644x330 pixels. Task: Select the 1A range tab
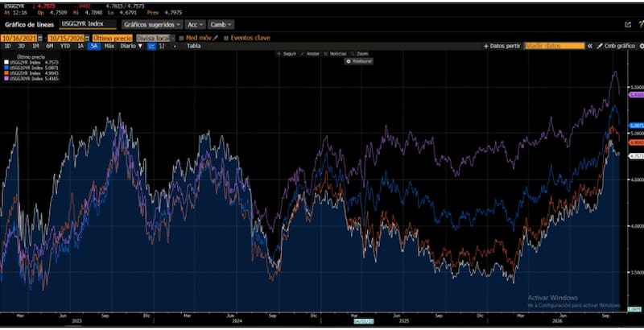click(x=80, y=46)
